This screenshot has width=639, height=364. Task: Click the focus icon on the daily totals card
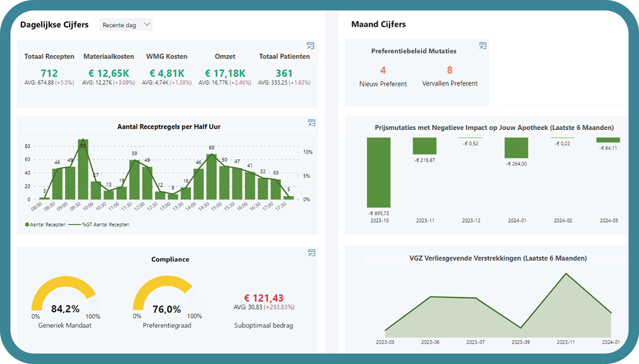click(310, 45)
